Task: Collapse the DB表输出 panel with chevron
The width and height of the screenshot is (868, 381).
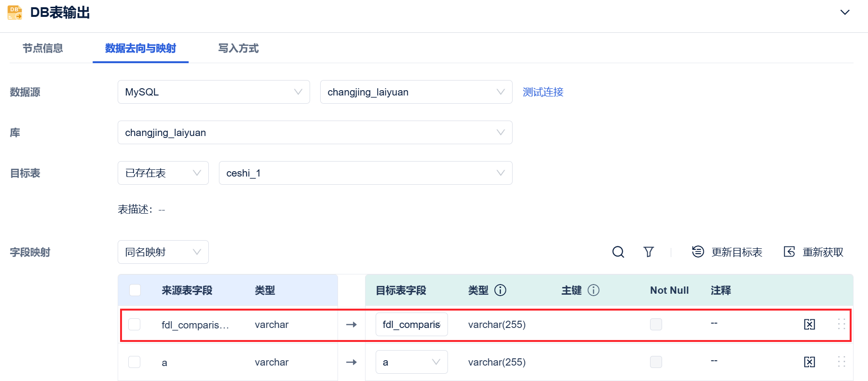Action: pyautogui.click(x=845, y=13)
